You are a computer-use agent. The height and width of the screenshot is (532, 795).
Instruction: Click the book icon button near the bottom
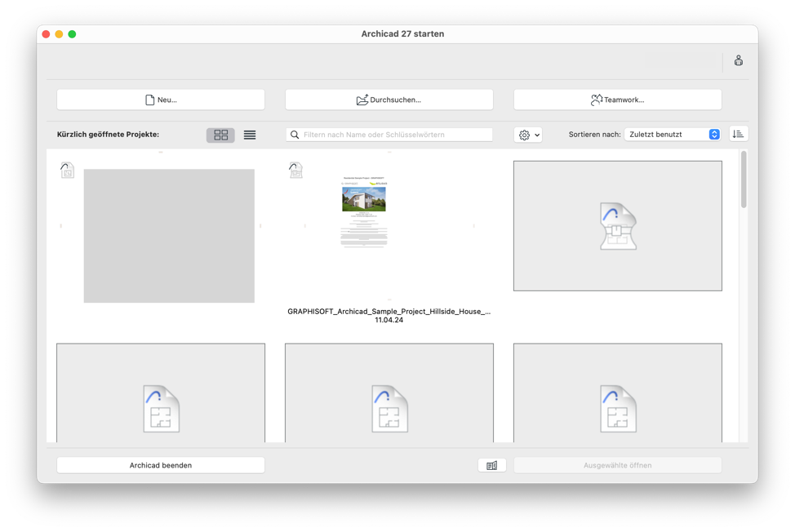pyautogui.click(x=492, y=465)
